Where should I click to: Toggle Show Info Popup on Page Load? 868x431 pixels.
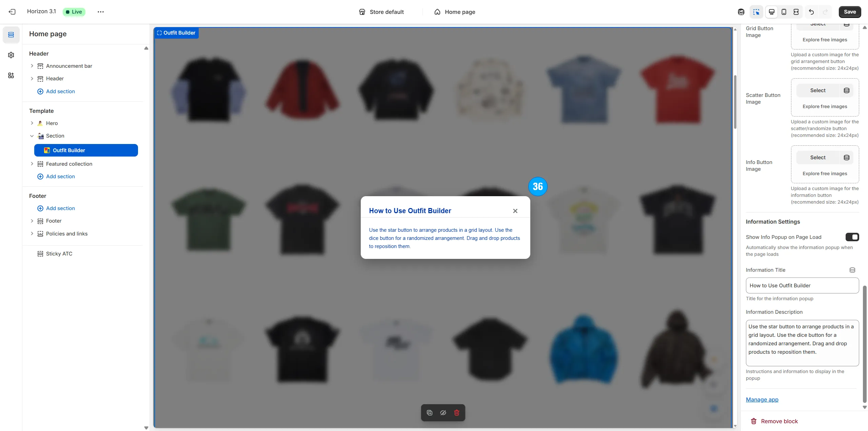[852, 237]
